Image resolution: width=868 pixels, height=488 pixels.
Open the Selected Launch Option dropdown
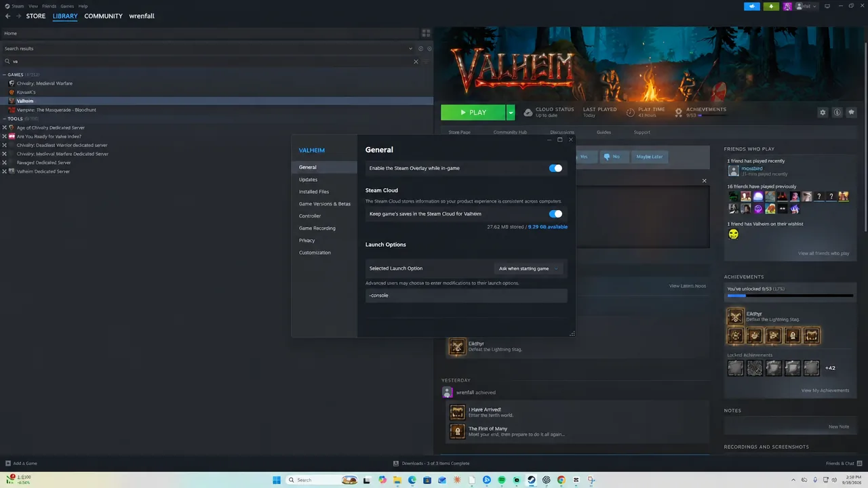tap(529, 268)
